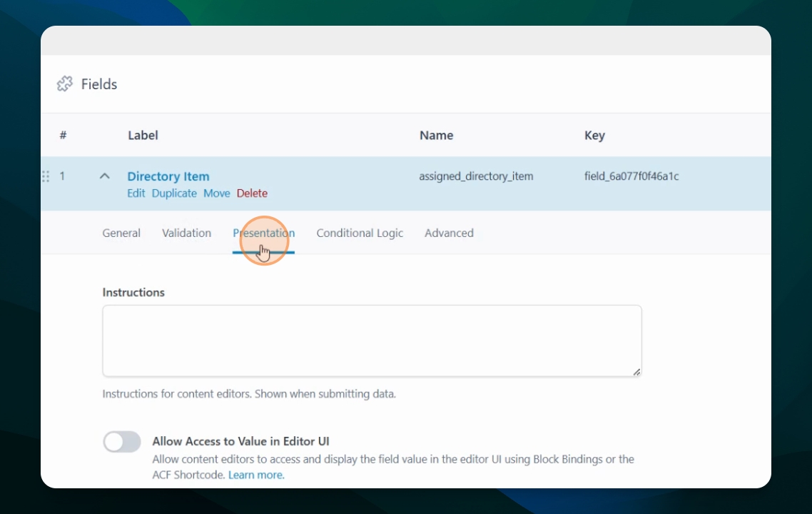The height and width of the screenshot is (514, 812).
Task: Open the Advanced tab
Action: tap(449, 233)
